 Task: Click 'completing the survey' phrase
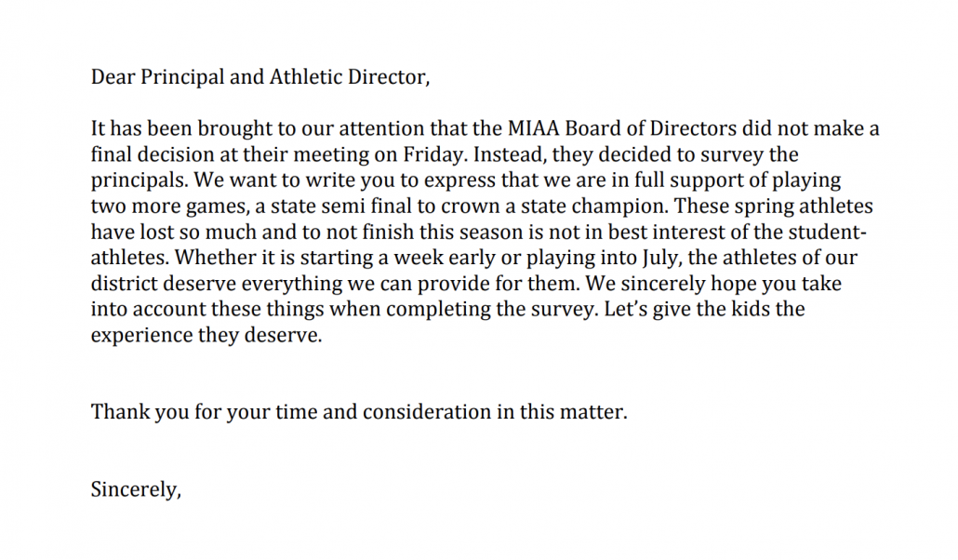tap(492, 310)
